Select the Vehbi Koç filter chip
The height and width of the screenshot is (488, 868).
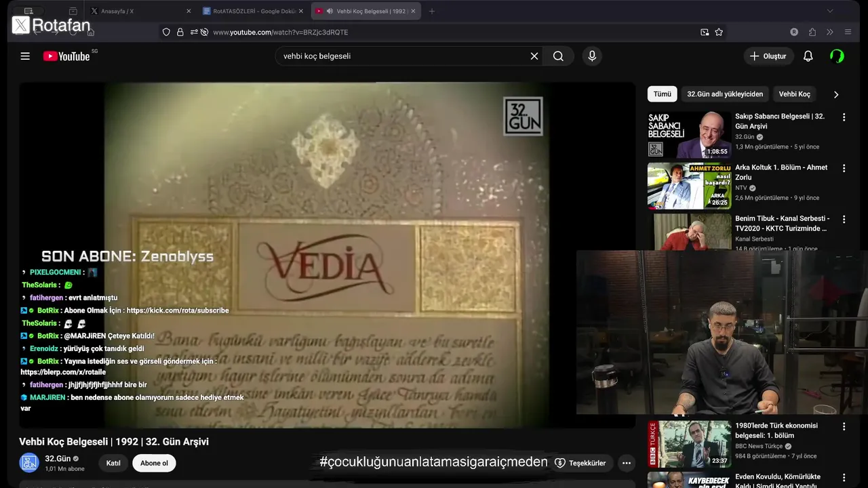tap(795, 94)
